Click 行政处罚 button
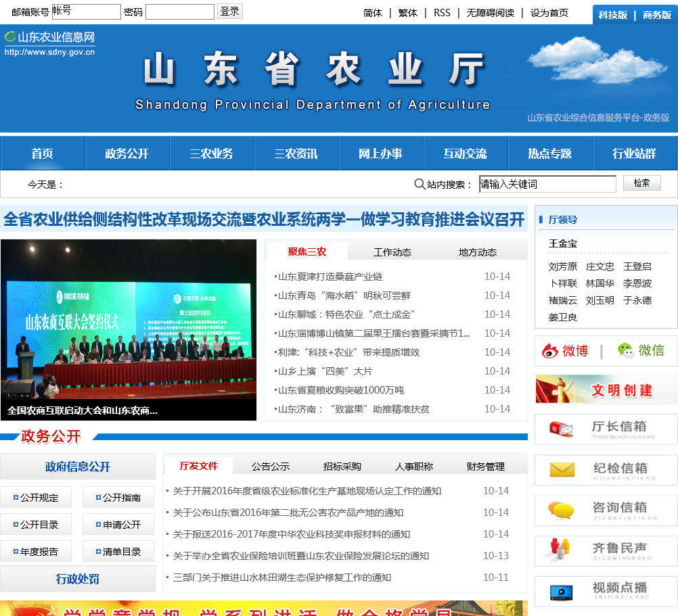This screenshot has width=678, height=616. [78, 579]
